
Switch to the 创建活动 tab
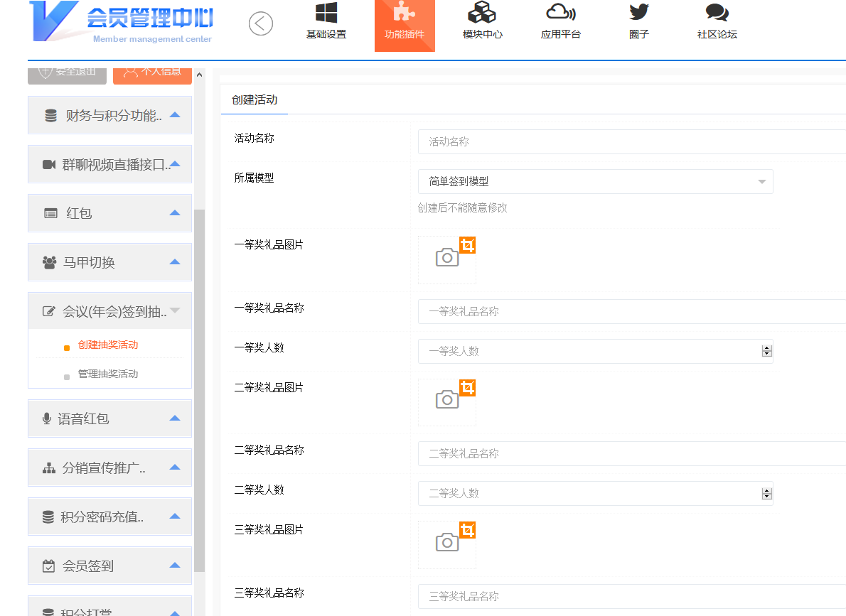255,100
